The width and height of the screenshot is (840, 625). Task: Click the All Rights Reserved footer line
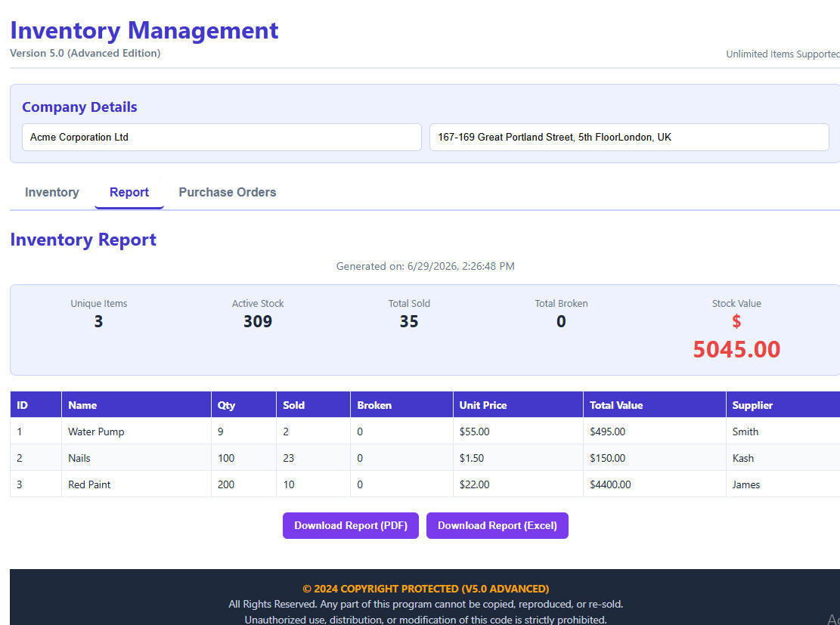426,604
